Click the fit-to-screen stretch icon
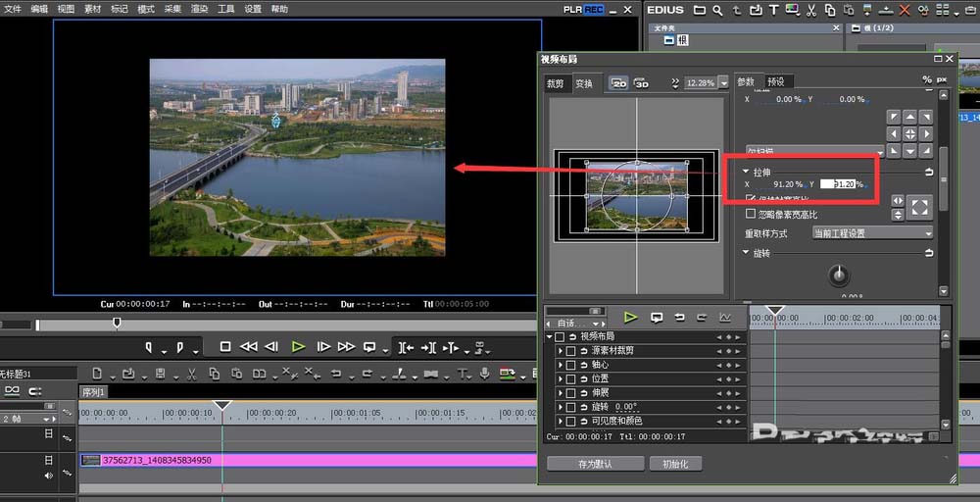This screenshot has width=980, height=502. 919,207
